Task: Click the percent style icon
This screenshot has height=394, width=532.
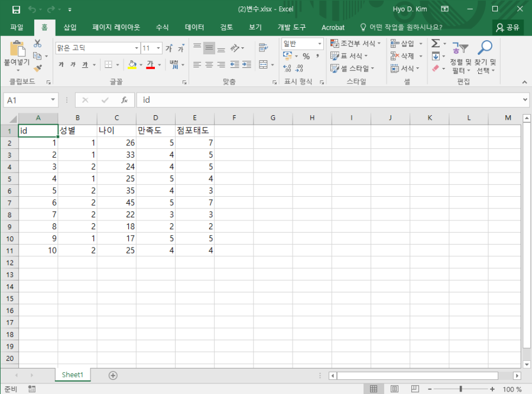Action: 306,56
